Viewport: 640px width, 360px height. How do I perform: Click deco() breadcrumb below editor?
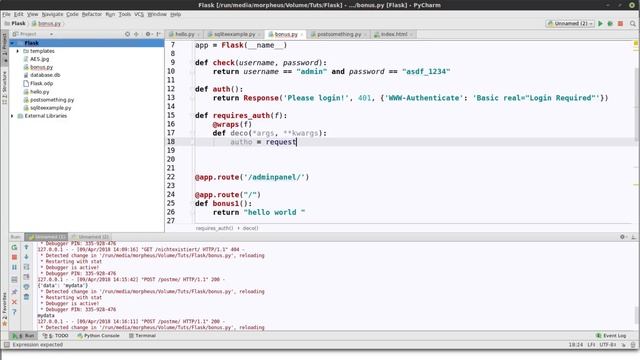click(251, 228)
